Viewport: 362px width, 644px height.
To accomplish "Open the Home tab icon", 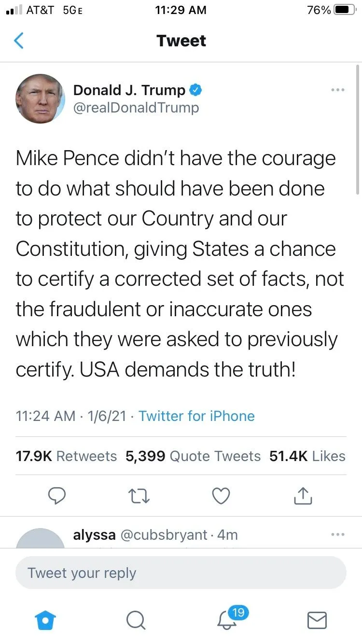I will click(x=46, y=621).
